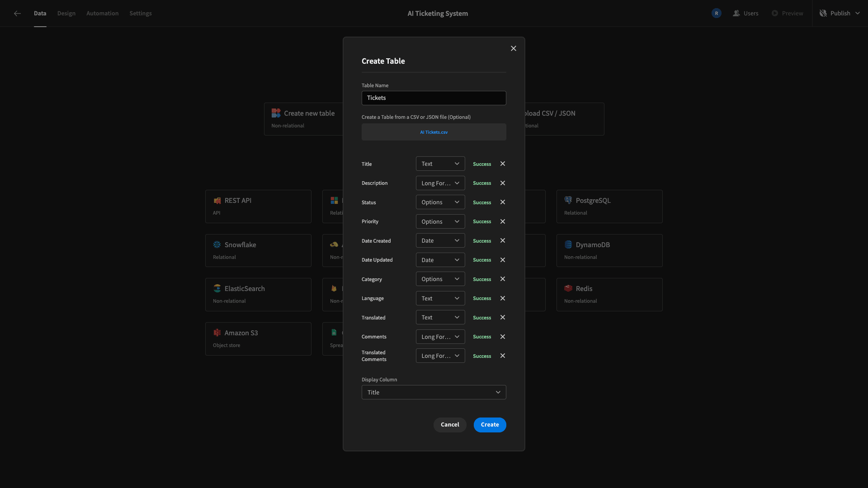Click the AI Tickets.csv file link
The width and height of the screenshot is (868, 488).
pyautogui.click(x=434, y=132)
